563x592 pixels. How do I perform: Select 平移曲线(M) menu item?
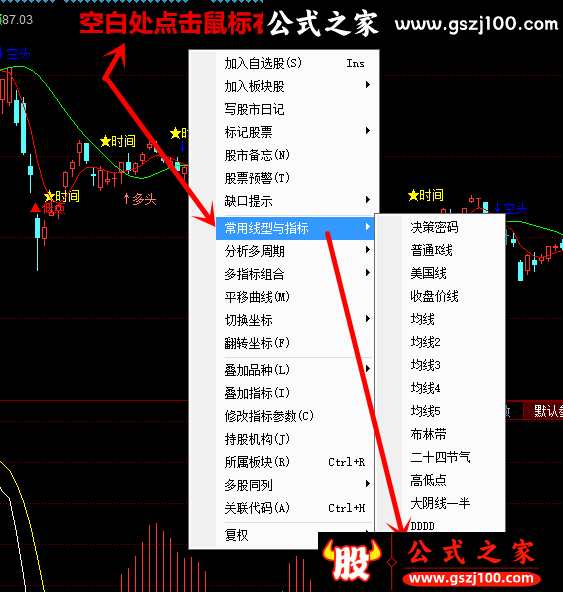(295, 297)
